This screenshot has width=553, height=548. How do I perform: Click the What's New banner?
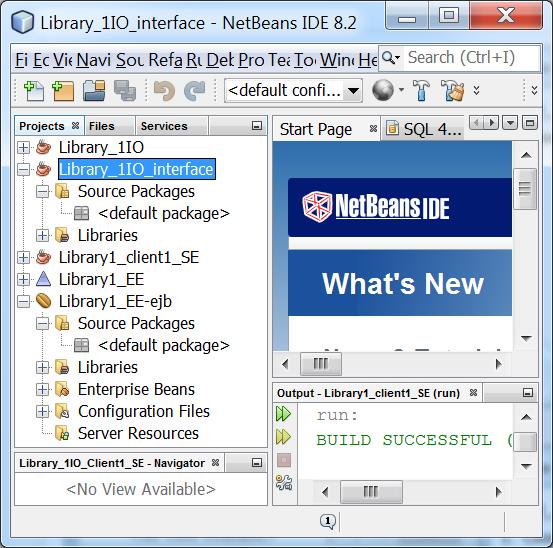(400, 283)
